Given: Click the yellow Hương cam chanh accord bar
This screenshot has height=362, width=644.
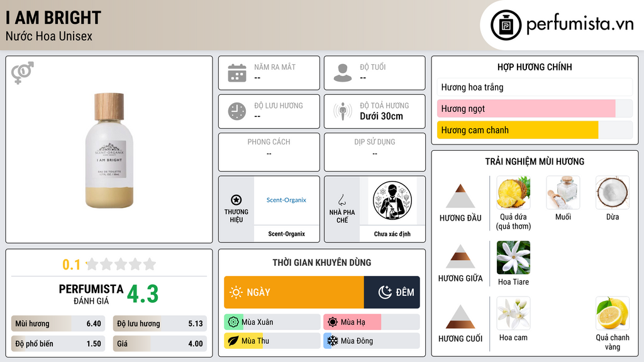Looking at the screenshot, I should point(535,129).
